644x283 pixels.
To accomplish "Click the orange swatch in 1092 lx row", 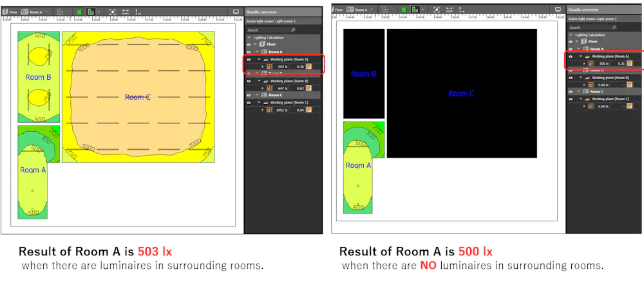I will coord(308,109).
